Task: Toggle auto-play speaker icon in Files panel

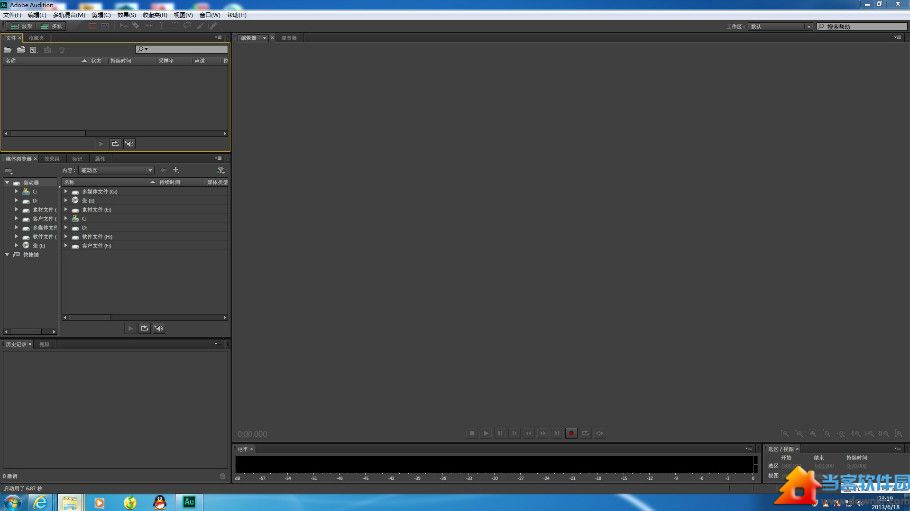Action: coord(129,144)
